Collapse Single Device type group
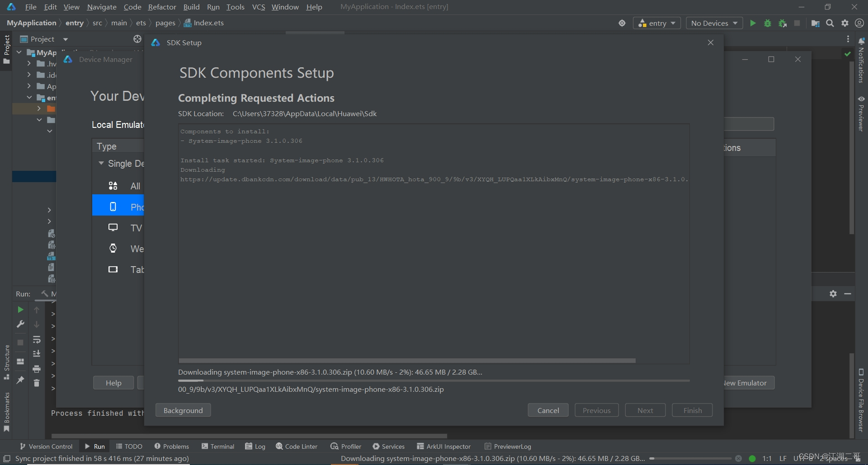The image size is (868, 465). click(101, 163)
